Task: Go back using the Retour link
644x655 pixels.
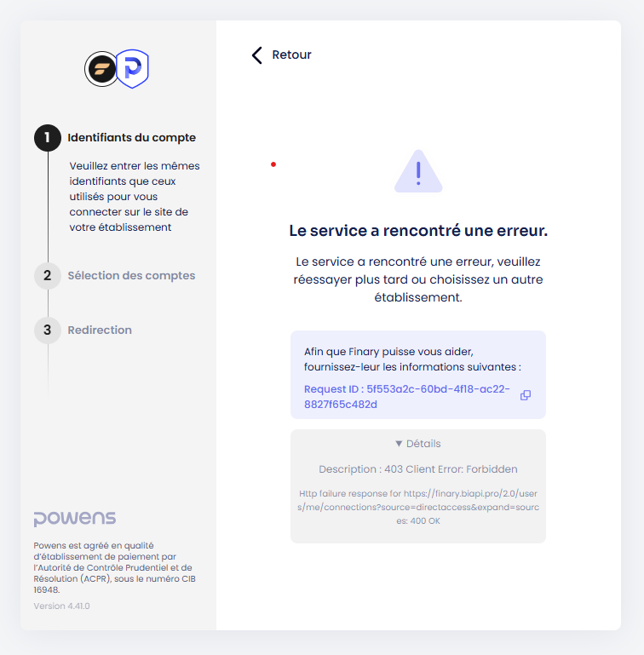Action: (x=291, y=55)
